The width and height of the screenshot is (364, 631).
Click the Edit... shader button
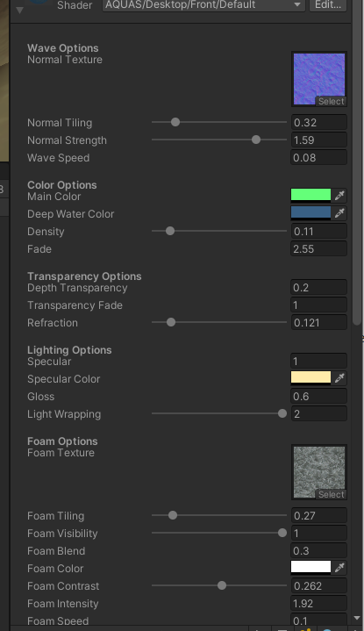click(x=328, y=5)
